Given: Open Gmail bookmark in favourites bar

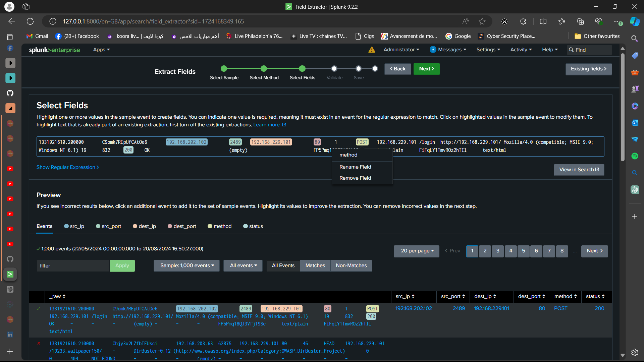Looking at the screenshot, I should [38, 36].
